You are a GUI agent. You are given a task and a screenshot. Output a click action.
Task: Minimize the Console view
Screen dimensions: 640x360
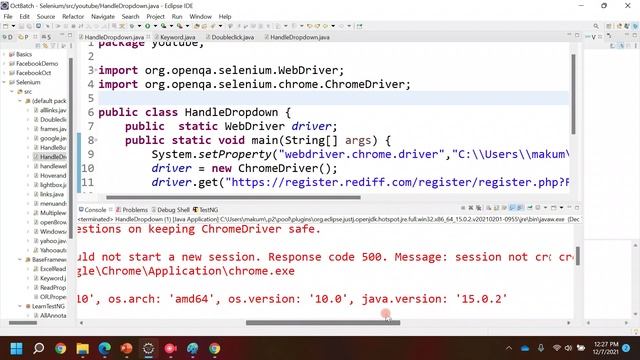[x=569, y=207]
